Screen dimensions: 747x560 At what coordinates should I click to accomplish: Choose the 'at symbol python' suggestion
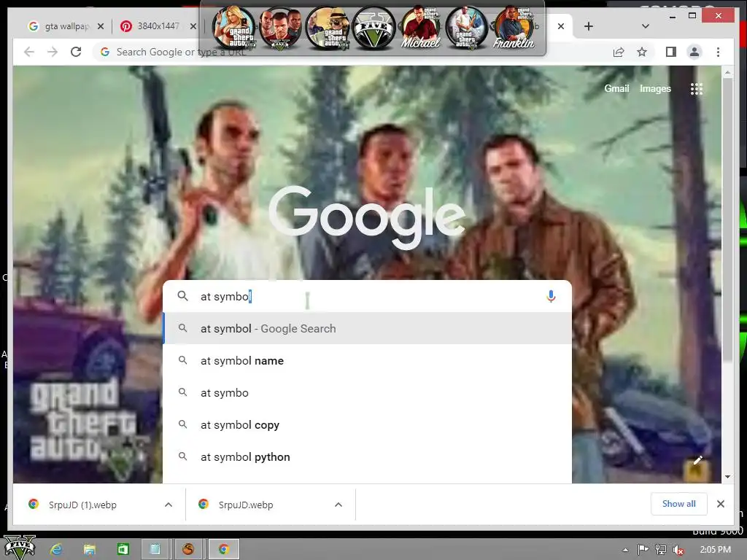(x=368, y=456)
